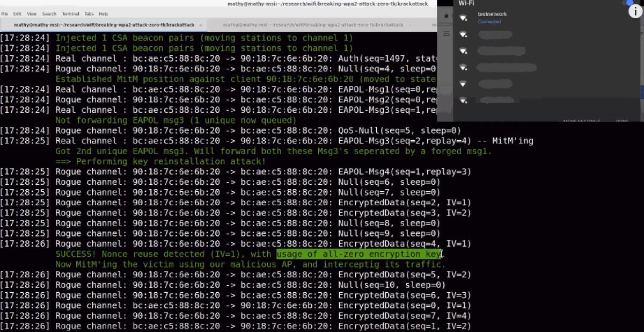
Task: Open the Search menu
Action: click(x=49, y=15)
